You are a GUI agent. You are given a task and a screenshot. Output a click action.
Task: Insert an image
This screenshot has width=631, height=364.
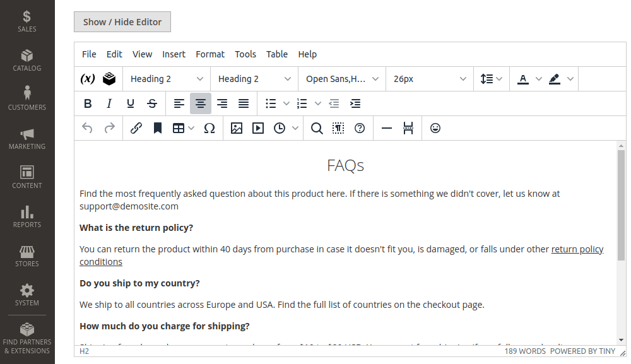point(237,128)
